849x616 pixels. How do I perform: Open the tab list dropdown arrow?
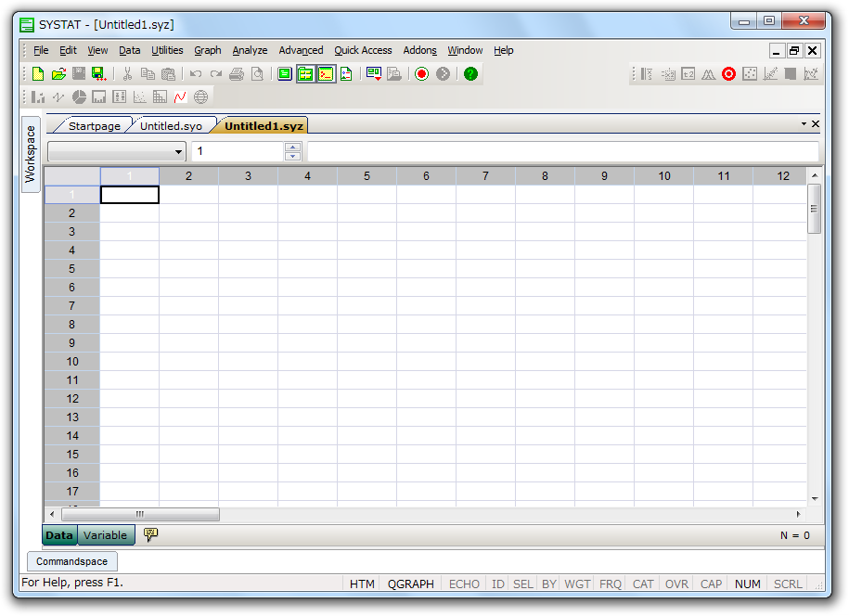tap(804, 124)
